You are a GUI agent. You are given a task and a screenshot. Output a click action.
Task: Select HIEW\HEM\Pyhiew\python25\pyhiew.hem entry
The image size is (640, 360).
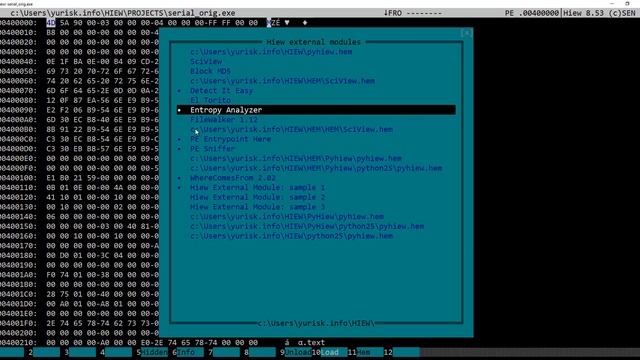click(316, 168)
